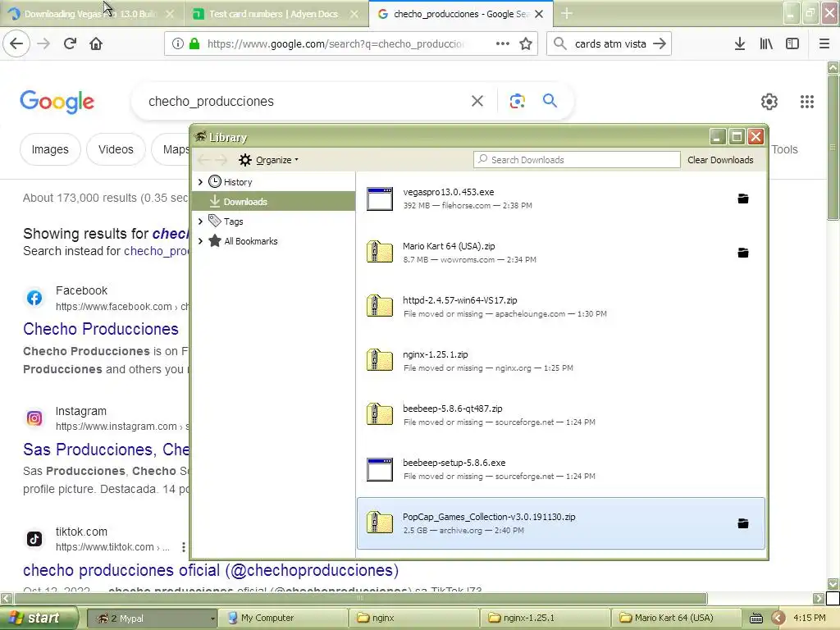Select Downloads in Library sidebar
840x630 pixels.
coord(273,202)
